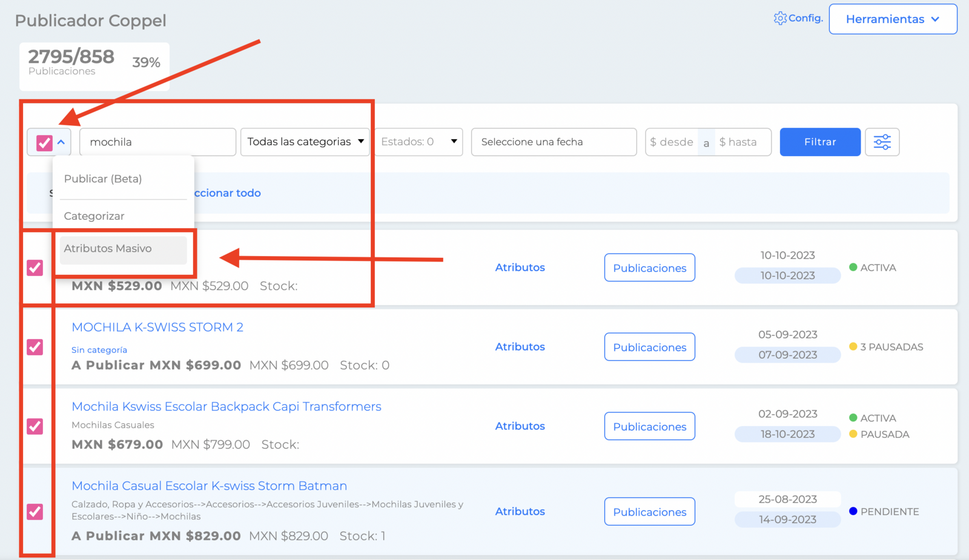Choose Publicar (Beta) from menu

click(103, 179)
